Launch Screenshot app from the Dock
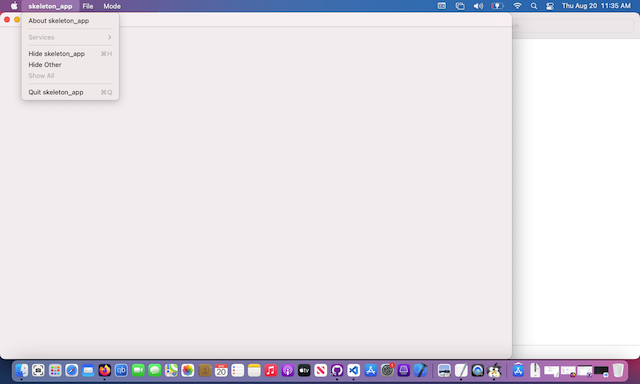 tap(38, 371)
